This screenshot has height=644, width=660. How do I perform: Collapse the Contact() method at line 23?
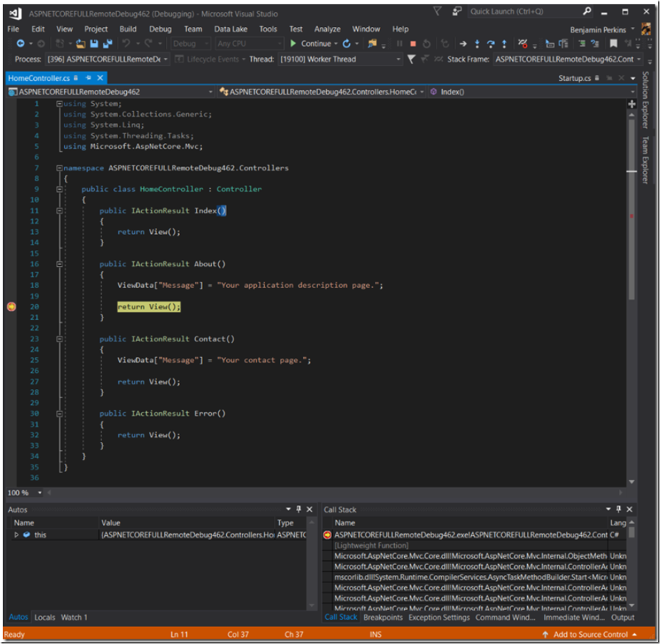point(59,339)
